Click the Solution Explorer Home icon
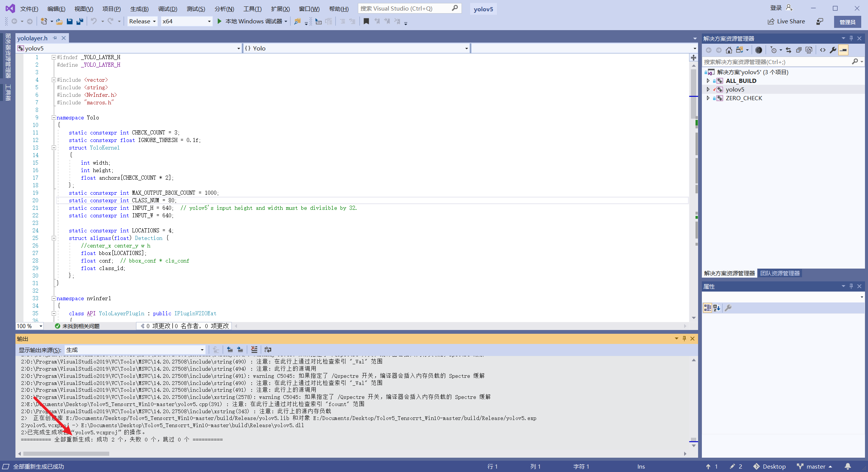This screenshot has height=472, width=868. tap(729, 50)
